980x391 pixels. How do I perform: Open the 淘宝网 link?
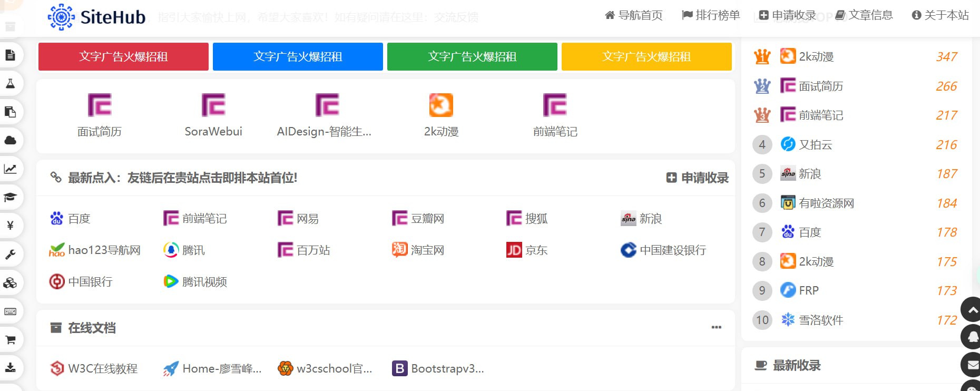pos(418,250)
